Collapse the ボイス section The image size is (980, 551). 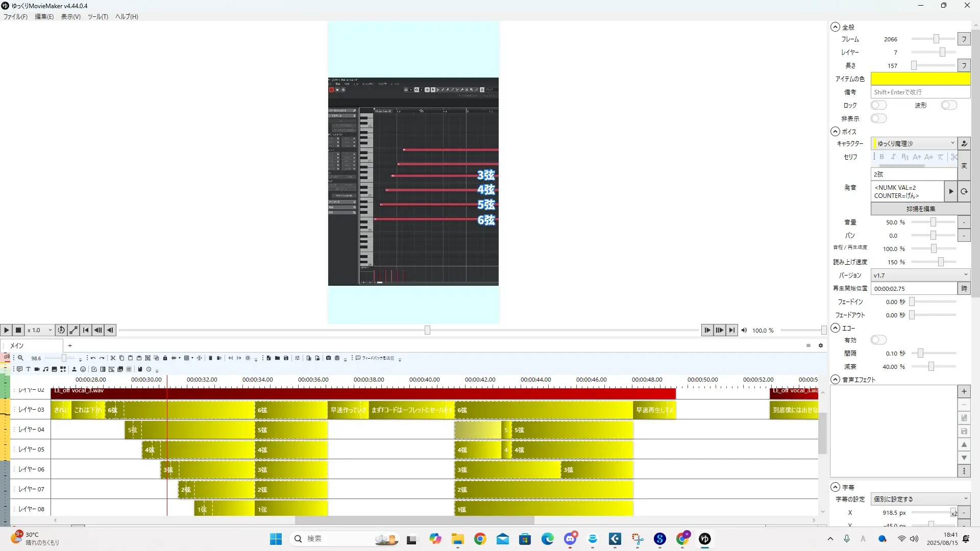point(835,132)
